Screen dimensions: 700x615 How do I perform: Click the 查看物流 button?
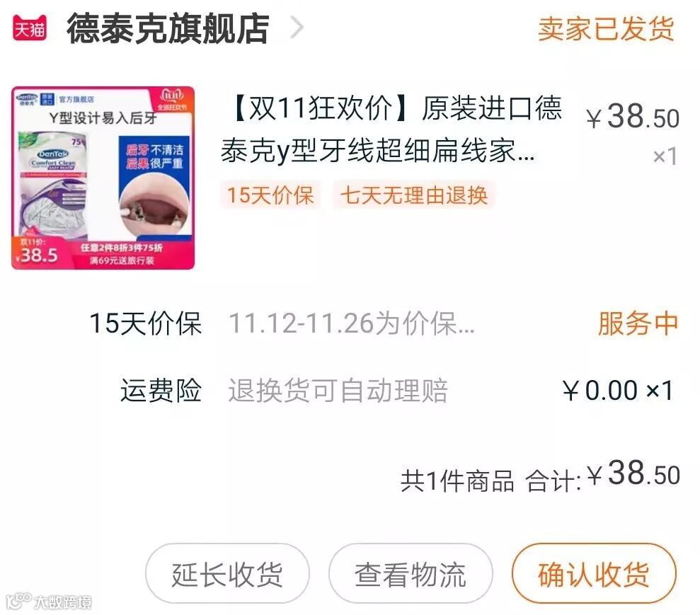411,573
